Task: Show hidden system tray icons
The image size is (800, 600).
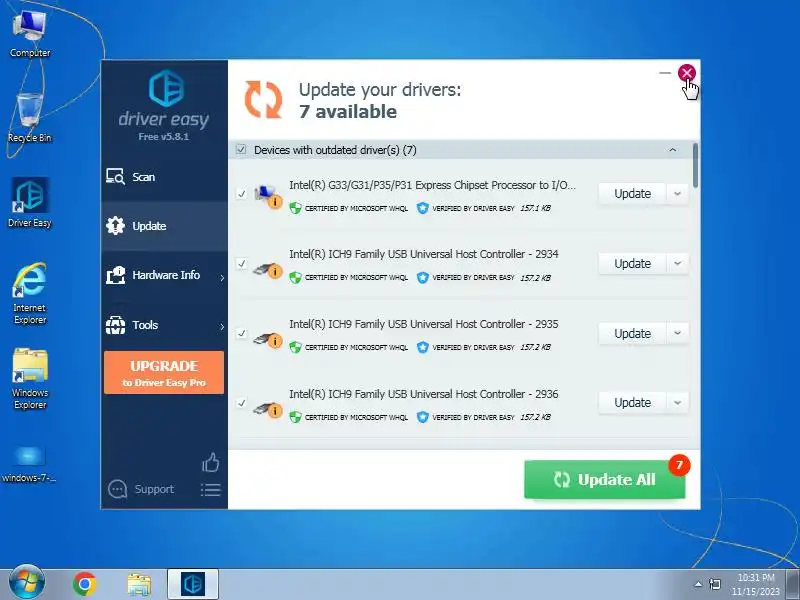Action: coord(698,584)
